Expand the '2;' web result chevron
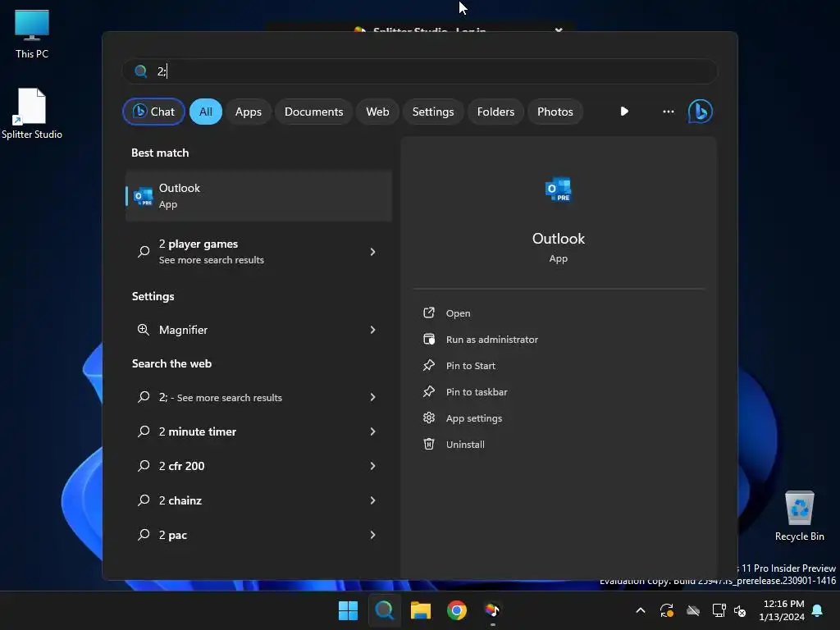840x630 pixels. tap(373, 398)
